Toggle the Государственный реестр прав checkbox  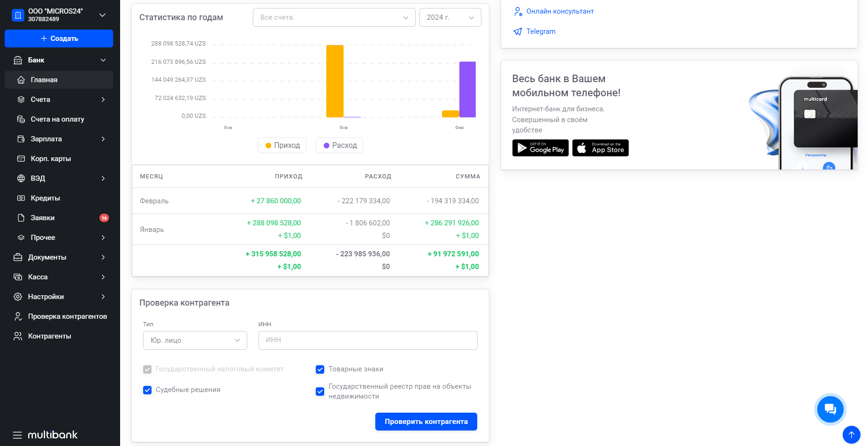click(320, 392)
